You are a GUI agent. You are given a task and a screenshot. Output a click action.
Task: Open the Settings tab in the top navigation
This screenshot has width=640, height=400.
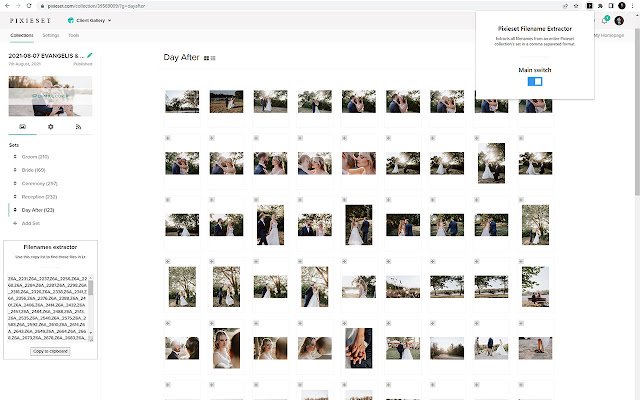51,36
